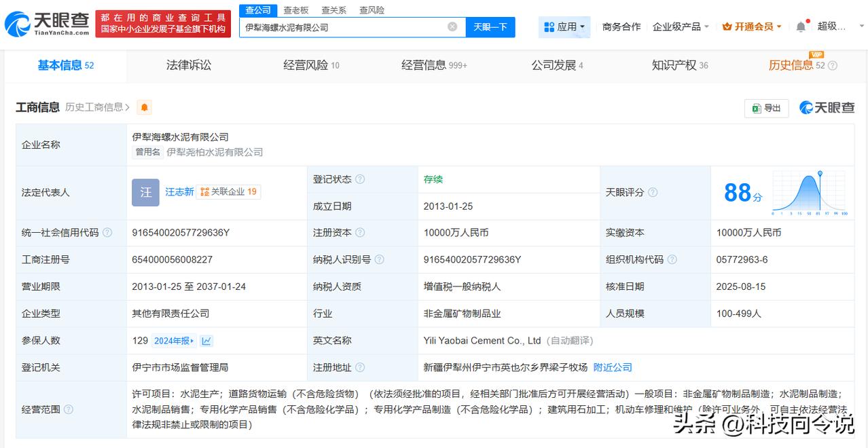Switch to 查老板 search tab

(x=295, y=10)
